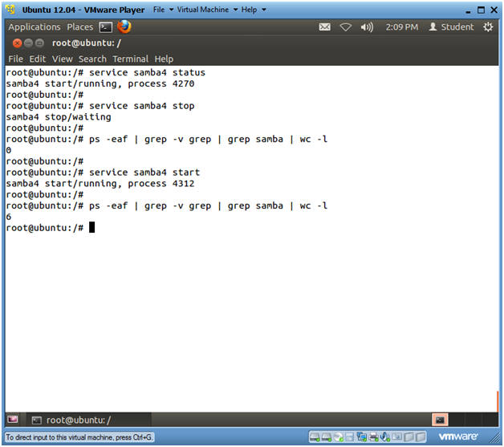Click the 'service samba4 status' command line

point(105,72)
